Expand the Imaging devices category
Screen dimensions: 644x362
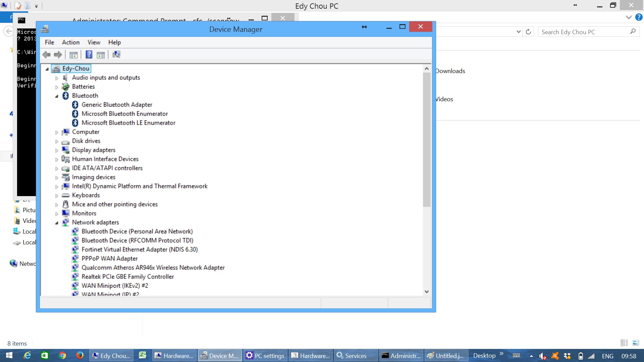pyautogui.click(x=57, y=177)
